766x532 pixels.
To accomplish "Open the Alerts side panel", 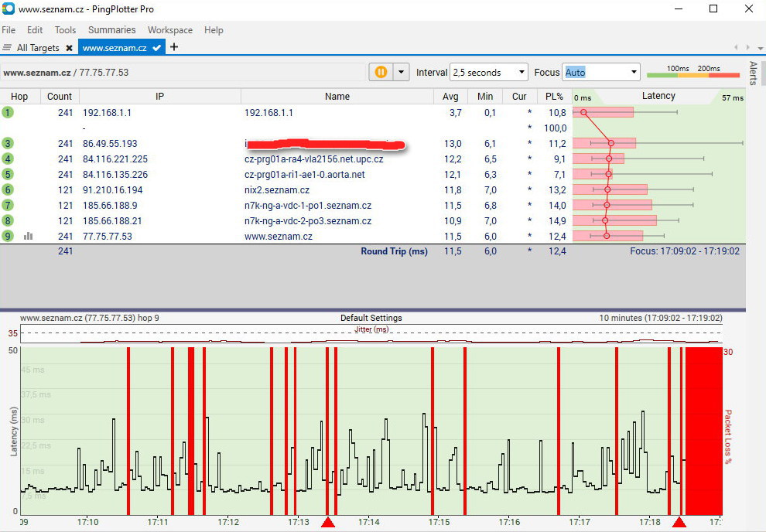I will (x=753, y=73).
